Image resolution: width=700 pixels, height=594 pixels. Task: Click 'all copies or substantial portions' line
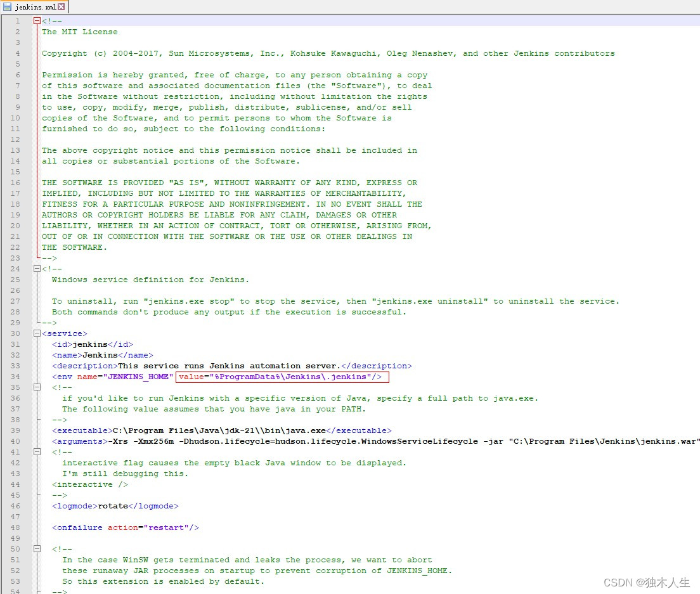tap(171, 161)
